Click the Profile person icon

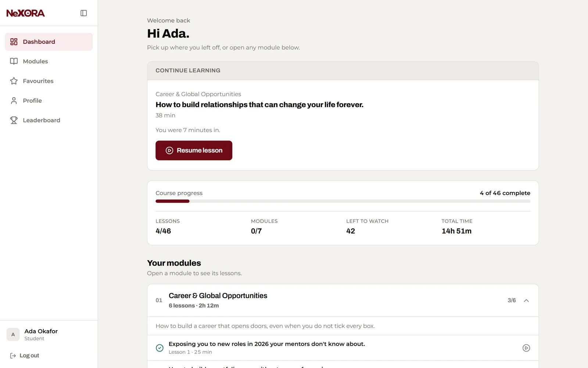(x=14, y=100)
